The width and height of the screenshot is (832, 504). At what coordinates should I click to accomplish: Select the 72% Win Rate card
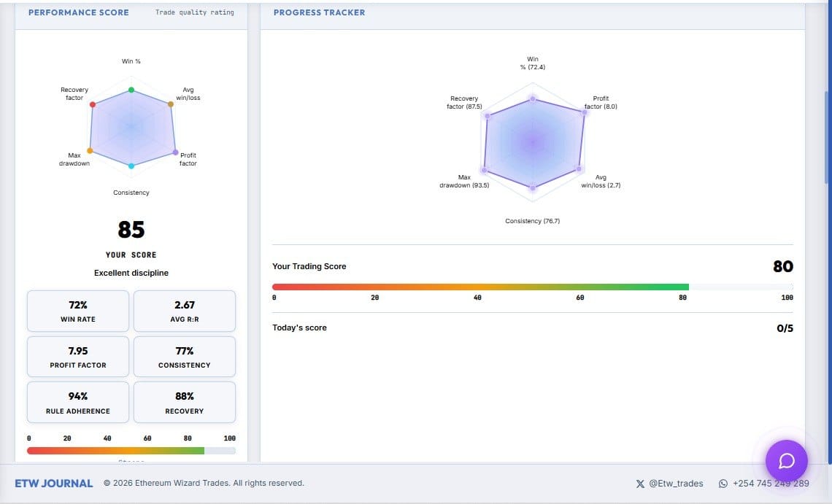78,311
